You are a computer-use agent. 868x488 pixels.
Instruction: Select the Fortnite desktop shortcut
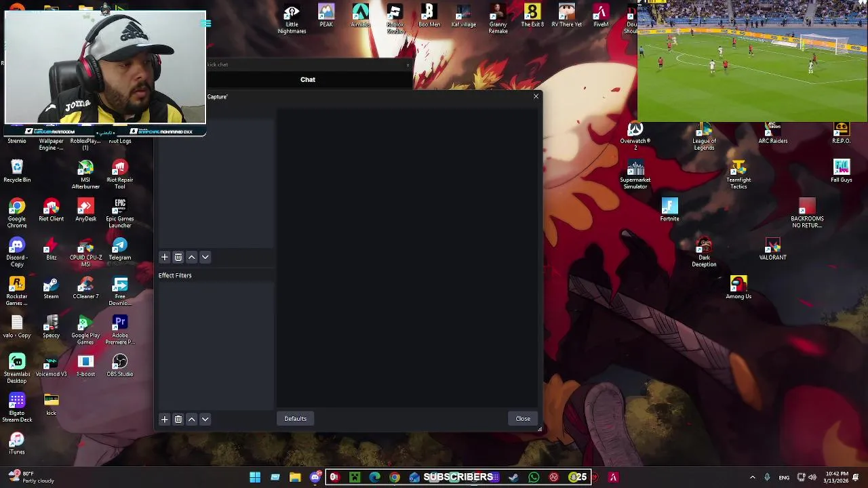point(669,209)
